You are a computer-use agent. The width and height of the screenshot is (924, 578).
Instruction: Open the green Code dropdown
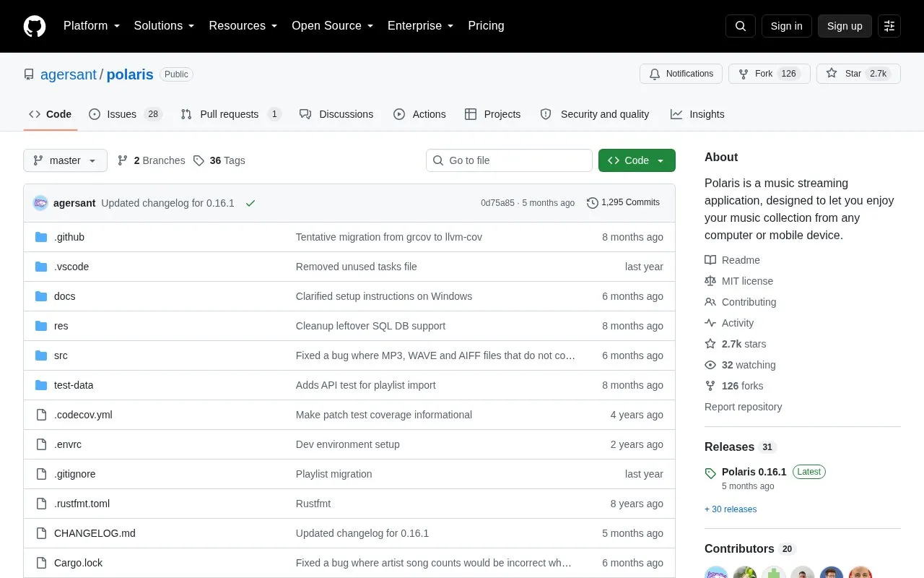pos(637,160)
